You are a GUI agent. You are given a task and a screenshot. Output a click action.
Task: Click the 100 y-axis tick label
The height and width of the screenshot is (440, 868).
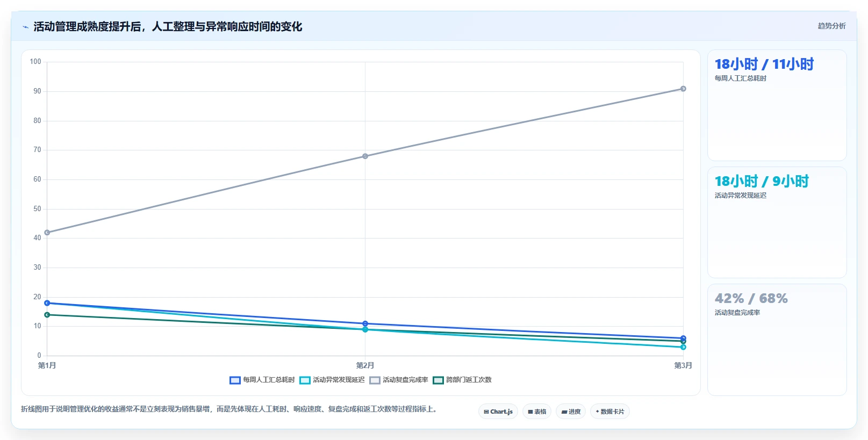tap(35, 62)
